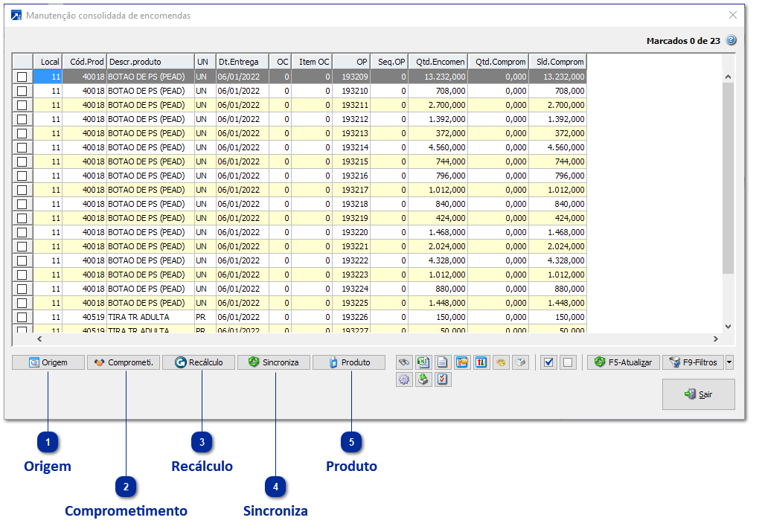Tick the checkbox of the OP 193214 row
The width and height of the screenshot is (762, 532).
22,147
